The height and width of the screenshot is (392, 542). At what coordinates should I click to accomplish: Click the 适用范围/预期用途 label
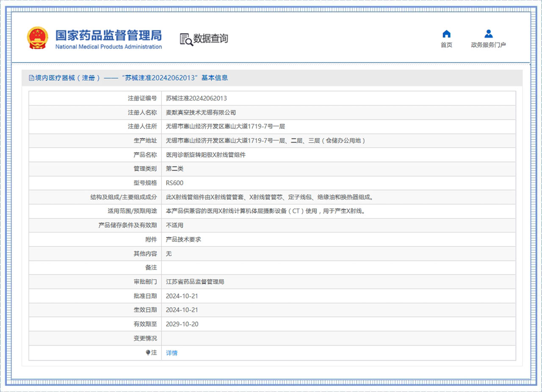click(133, 211)
